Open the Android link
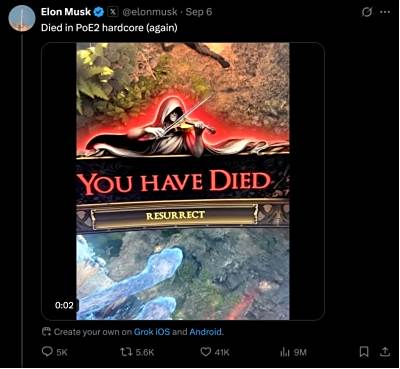This screenshot has width=400, height=369. click(x=206, y=332)
